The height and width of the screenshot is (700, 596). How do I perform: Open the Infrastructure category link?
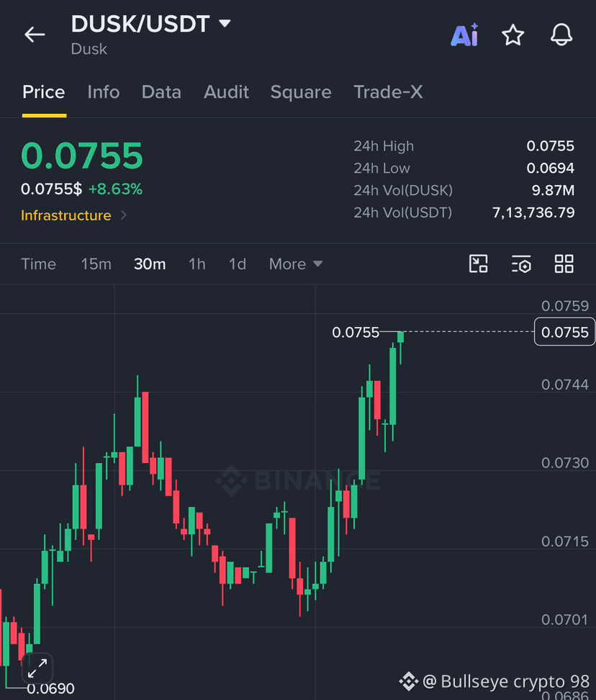coord(66,215)
